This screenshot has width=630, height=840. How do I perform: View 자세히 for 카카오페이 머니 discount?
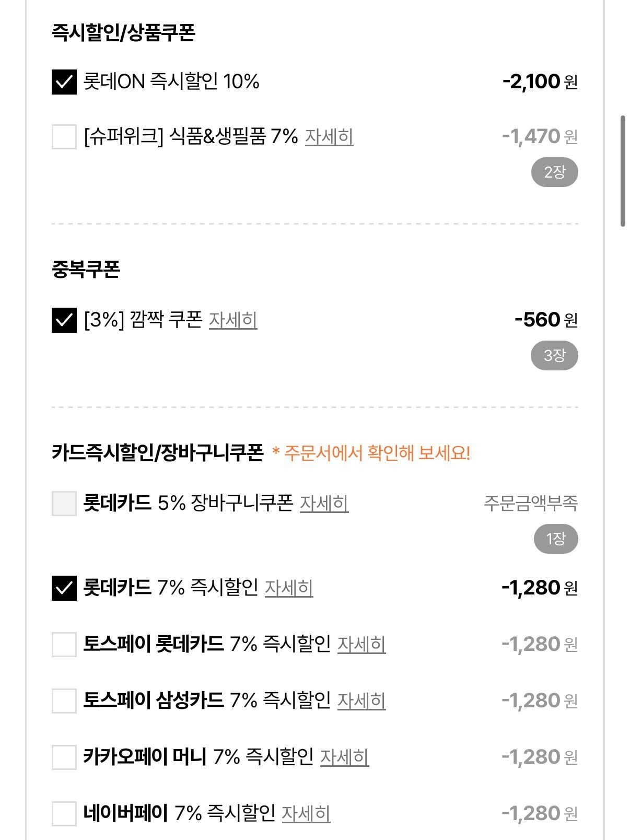[x=344, y=757]
